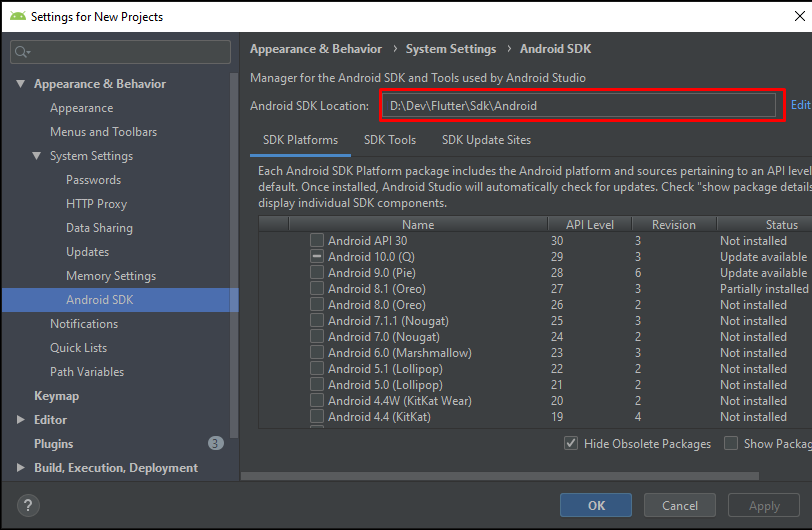Sort the table by the API Level column header
The image size is (812, 530).
(589, 225)
